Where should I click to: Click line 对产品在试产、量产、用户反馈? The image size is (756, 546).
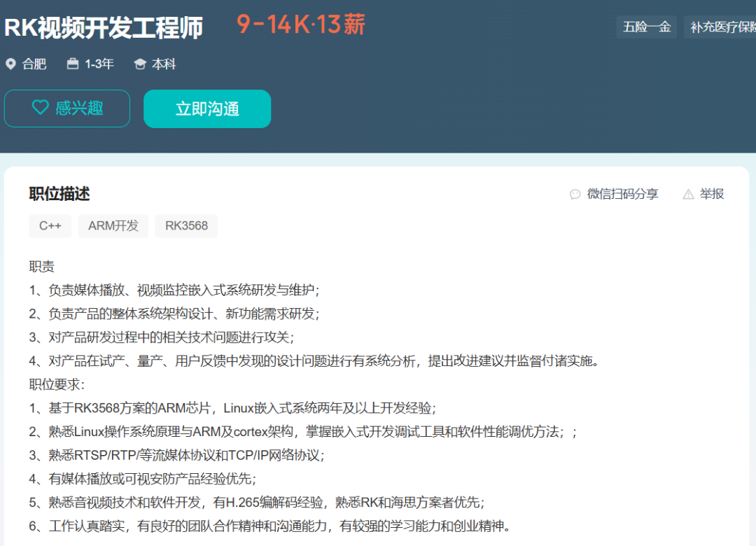click(314, 360)
